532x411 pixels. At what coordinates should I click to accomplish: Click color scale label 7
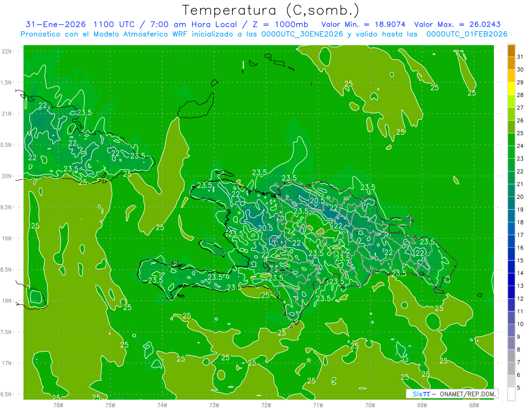[x=519, y=362]
